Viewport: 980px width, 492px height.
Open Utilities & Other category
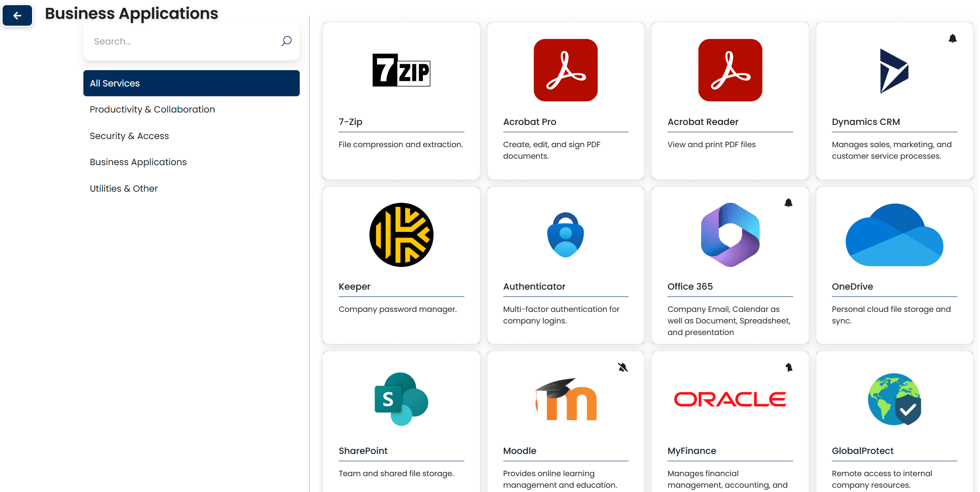click(x=124, y=189)
